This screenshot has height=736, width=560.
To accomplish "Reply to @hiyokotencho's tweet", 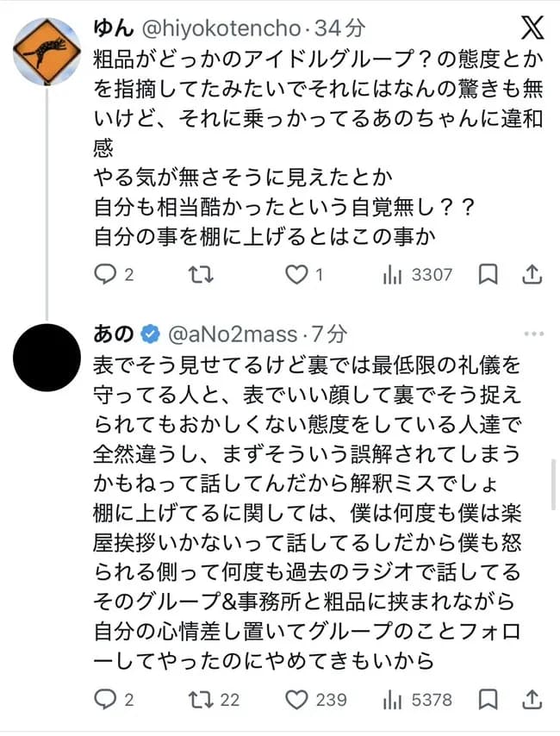I will pos(106,274).
